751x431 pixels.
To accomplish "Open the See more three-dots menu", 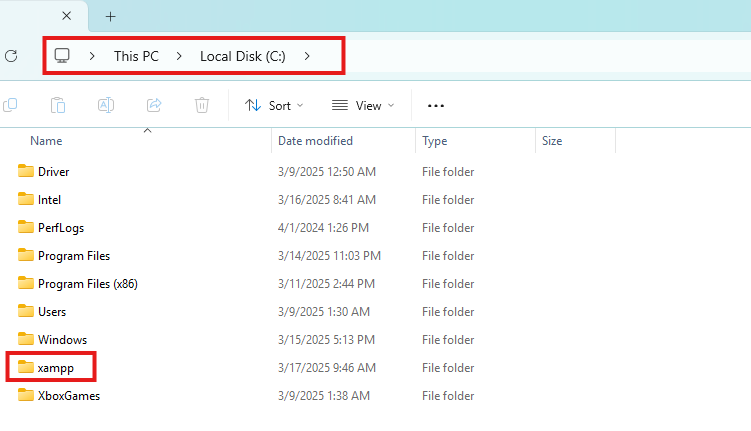I will (435, 105).
